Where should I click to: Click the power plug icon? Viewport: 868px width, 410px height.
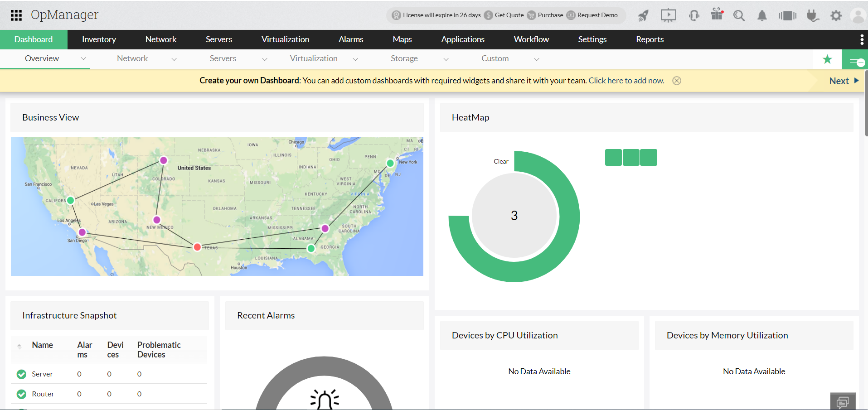812,16
